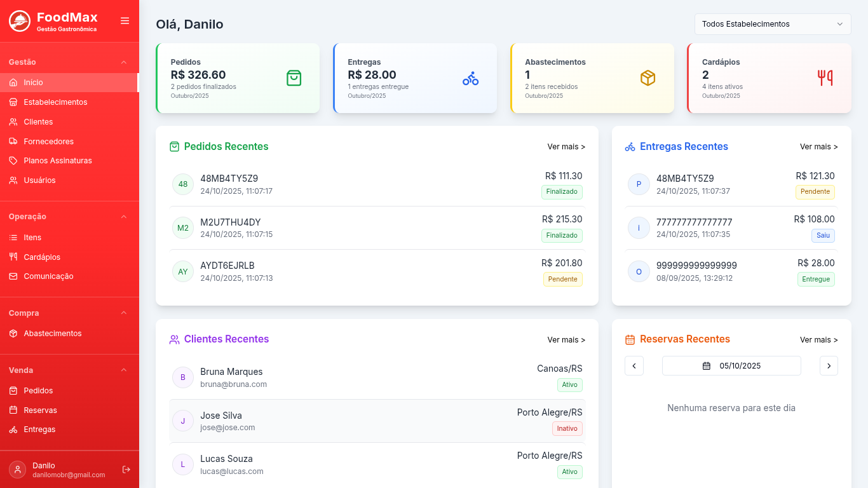This screenshot has height=488, width=868.
Task: Click the bicycle icon on Entregas card
Action: tap(470, 78)
